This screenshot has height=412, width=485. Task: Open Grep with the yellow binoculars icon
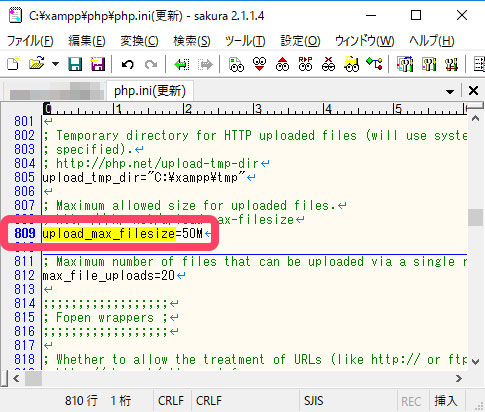(351, 64)
